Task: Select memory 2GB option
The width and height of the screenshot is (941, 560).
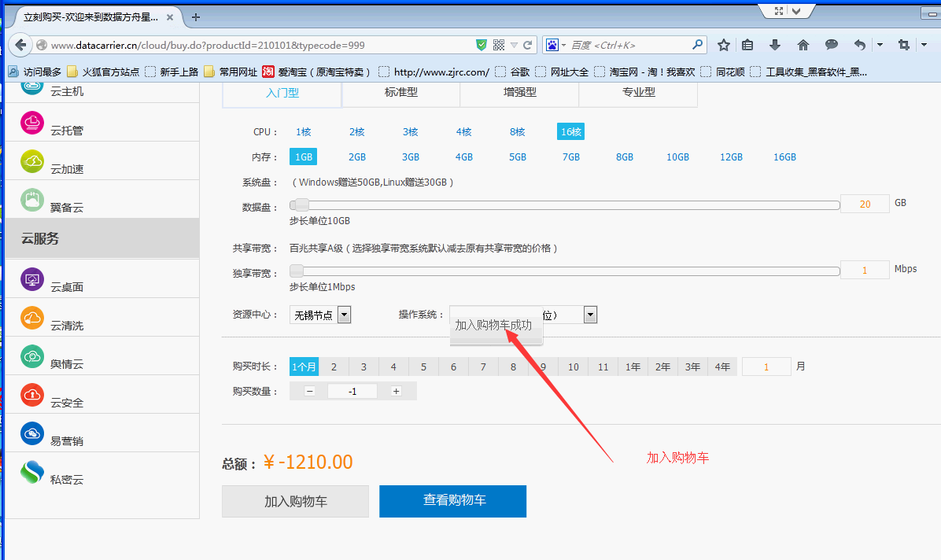Action: (x=357, y=157)
